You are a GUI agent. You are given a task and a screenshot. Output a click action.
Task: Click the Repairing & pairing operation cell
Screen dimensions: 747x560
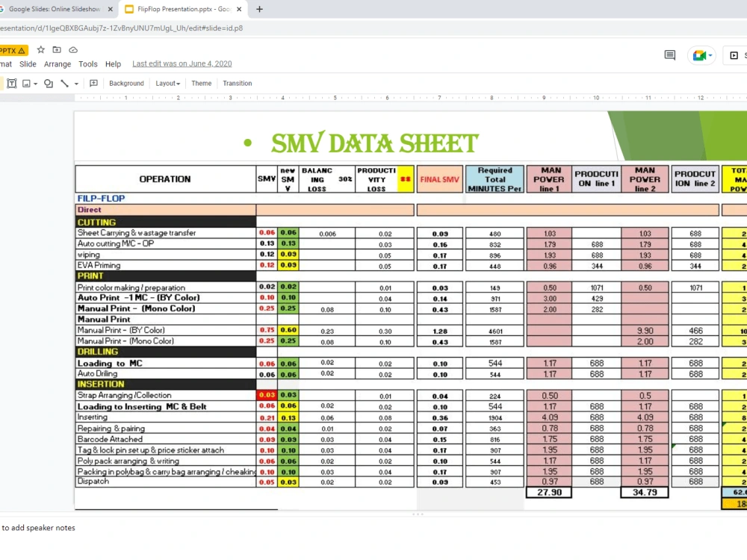pyautogui.click(x=165, y=428)
